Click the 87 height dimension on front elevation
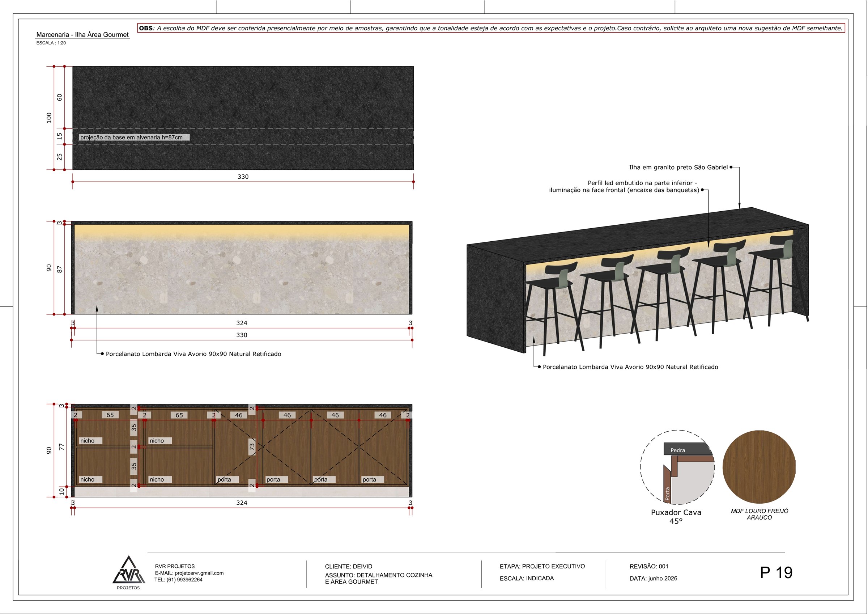The image size is (868, 614). [59, 269]
